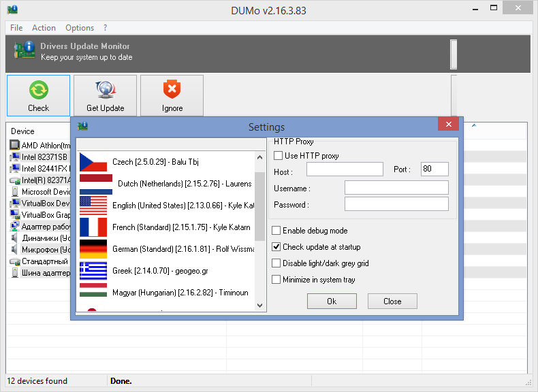Click the Settings dialog title icon
This screenshot has width=538, height=392.
tap(82, 126)
